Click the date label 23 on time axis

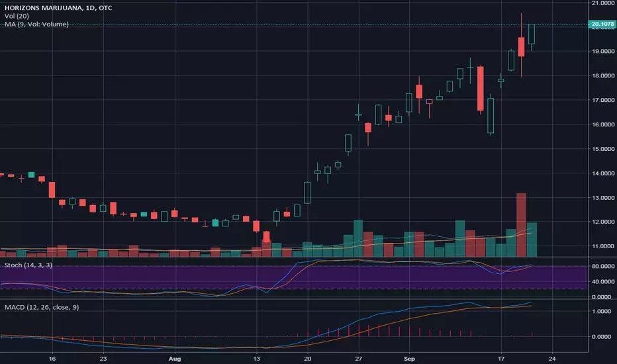click(103, 359)
